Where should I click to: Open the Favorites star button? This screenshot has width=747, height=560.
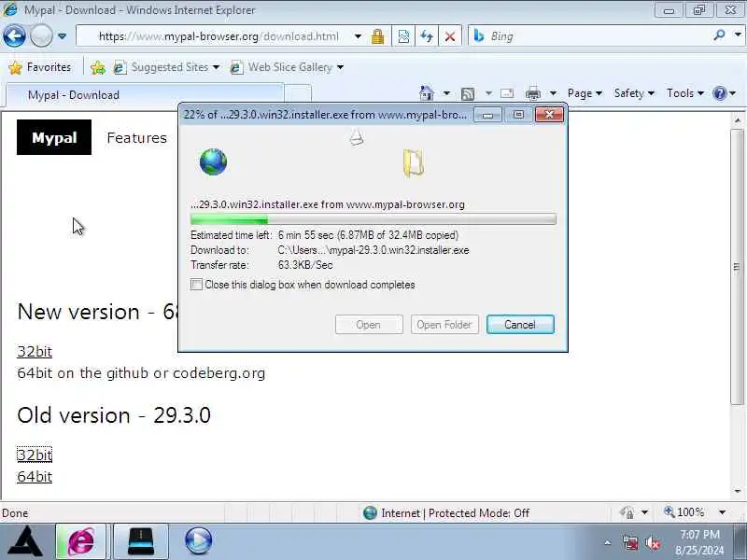pyautogui.click(x=40, y=67)
